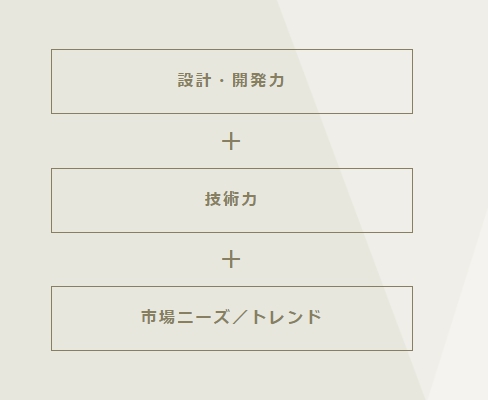Click empty left area inside 市場ニーズ/トレンド box
Viewport: 488px width, 400px height.
pyautogui.click(x=96, y=318)
